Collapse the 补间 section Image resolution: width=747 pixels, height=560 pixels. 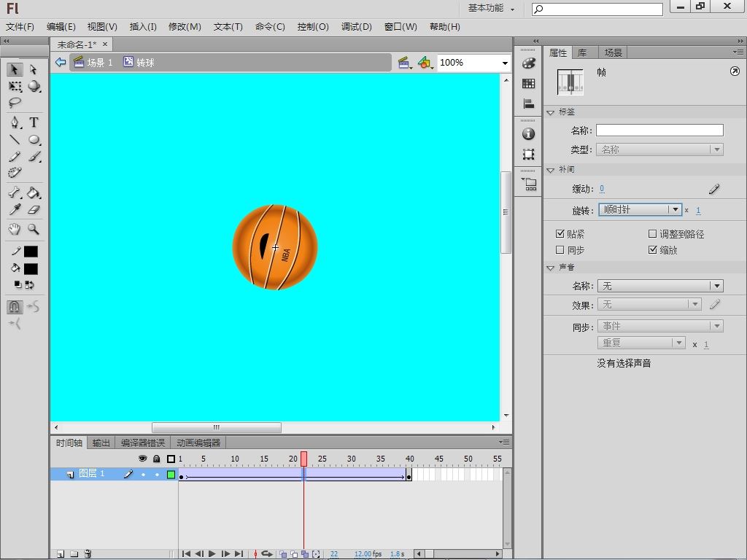click(x=551, y=169)
